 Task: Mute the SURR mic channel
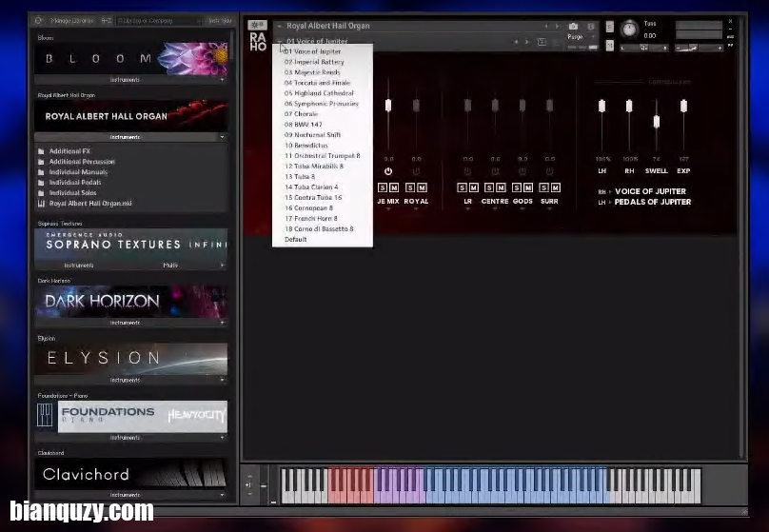tap(556, 187)
